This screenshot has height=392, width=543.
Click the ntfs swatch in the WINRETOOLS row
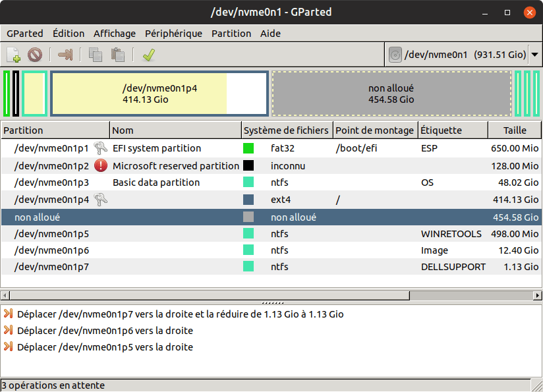248,233
